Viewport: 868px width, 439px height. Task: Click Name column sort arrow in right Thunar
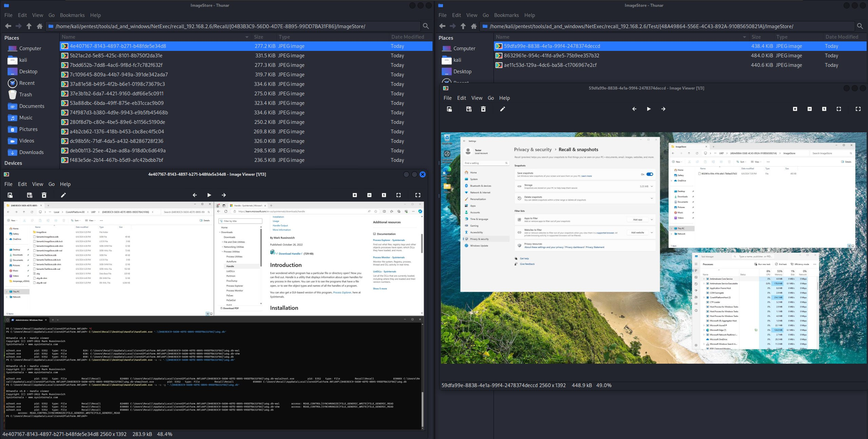click(x=744, y=37)
